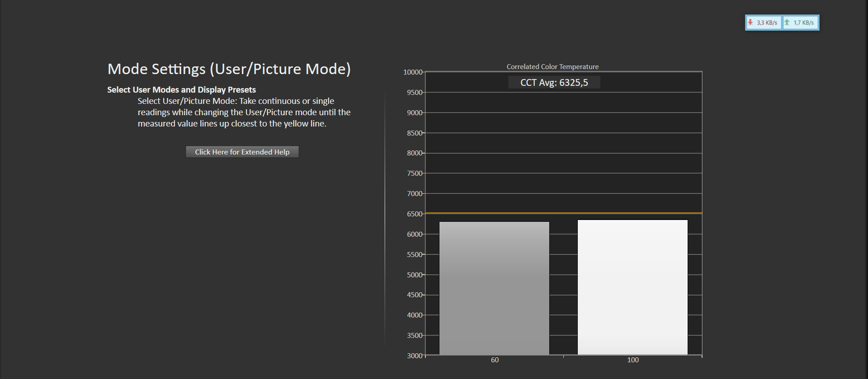Click the gray 60 percent CCT bar
868x379 pixels.
(x=494, y=288)
